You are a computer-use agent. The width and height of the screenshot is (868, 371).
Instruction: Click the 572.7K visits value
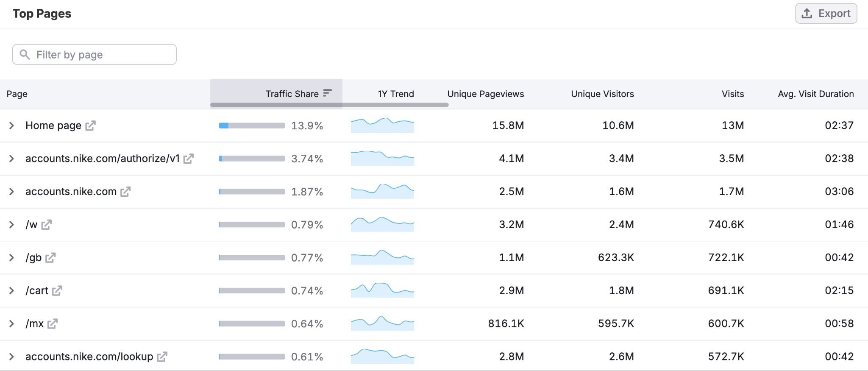coord(726,357)
